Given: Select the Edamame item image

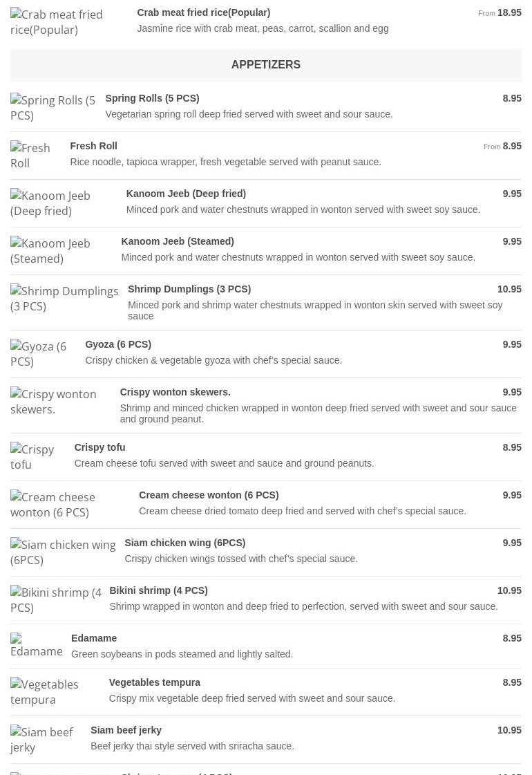Looking at the screenshot, I should (x=37, y=646).
